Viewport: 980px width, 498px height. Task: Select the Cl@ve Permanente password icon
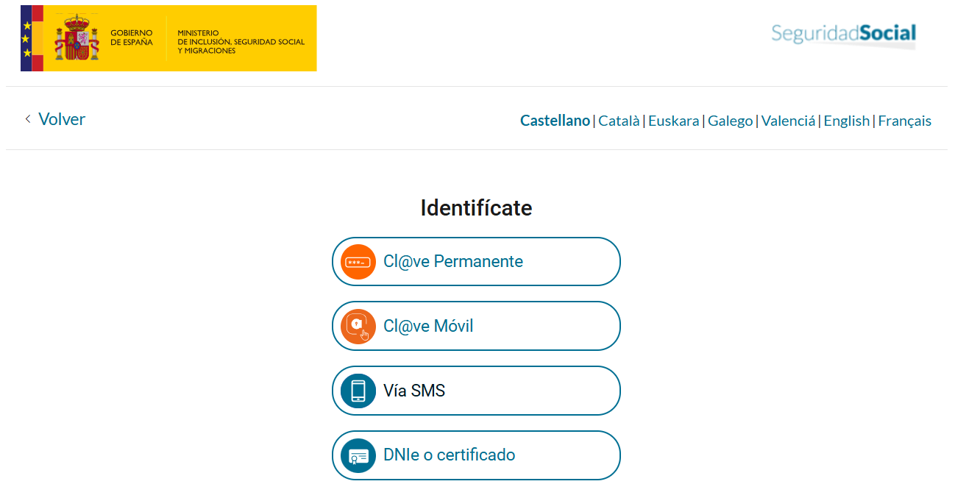point(358,261)
